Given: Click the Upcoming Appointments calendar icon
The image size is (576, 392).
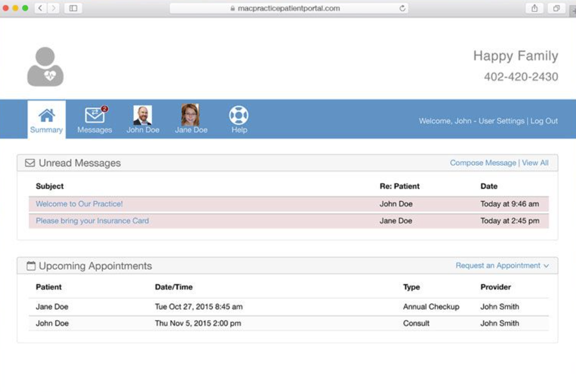Looking at the screenshot, I should 31,265.
